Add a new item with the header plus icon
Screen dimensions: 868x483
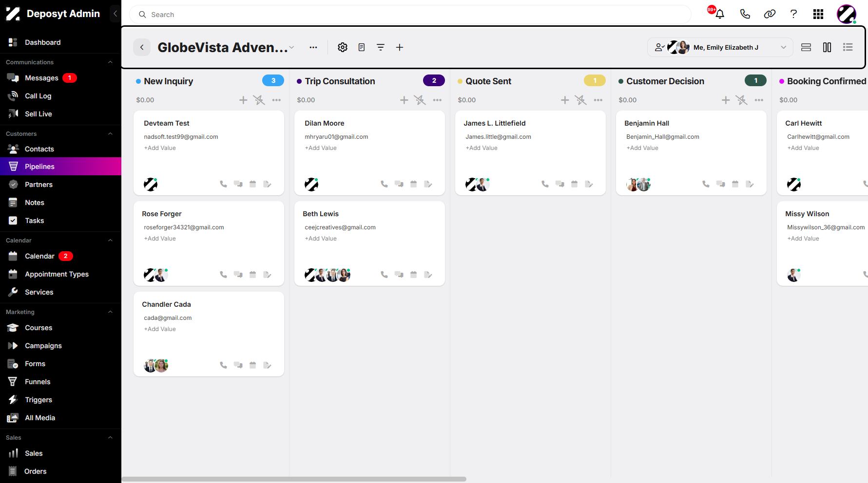(400, 47)
